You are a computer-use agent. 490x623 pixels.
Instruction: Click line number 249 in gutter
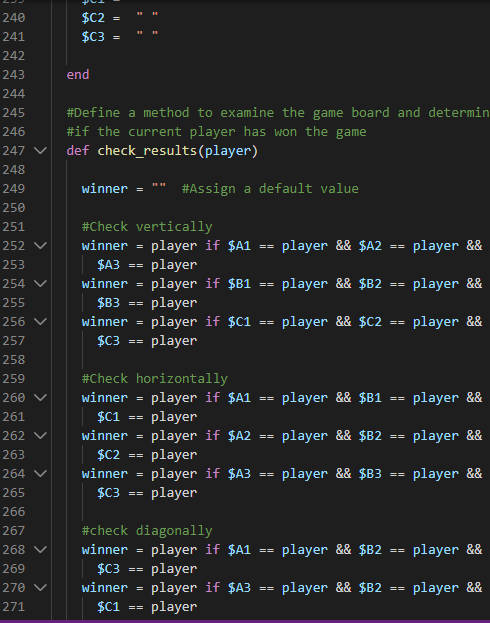[14, 189]
